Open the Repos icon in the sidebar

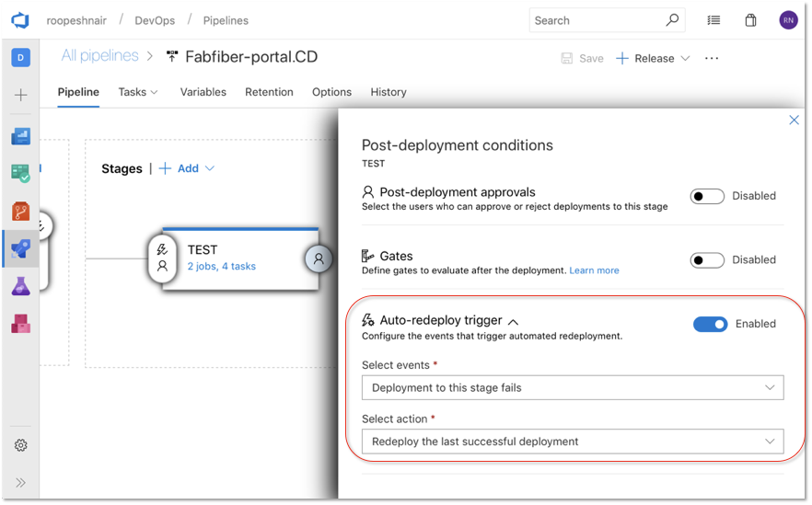click(20, 211)
